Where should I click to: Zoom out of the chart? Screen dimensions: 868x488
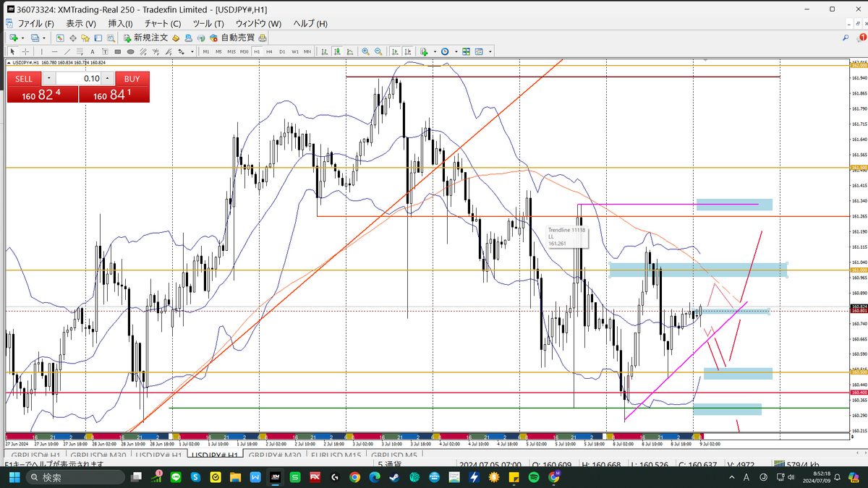[x=378, y=51]
